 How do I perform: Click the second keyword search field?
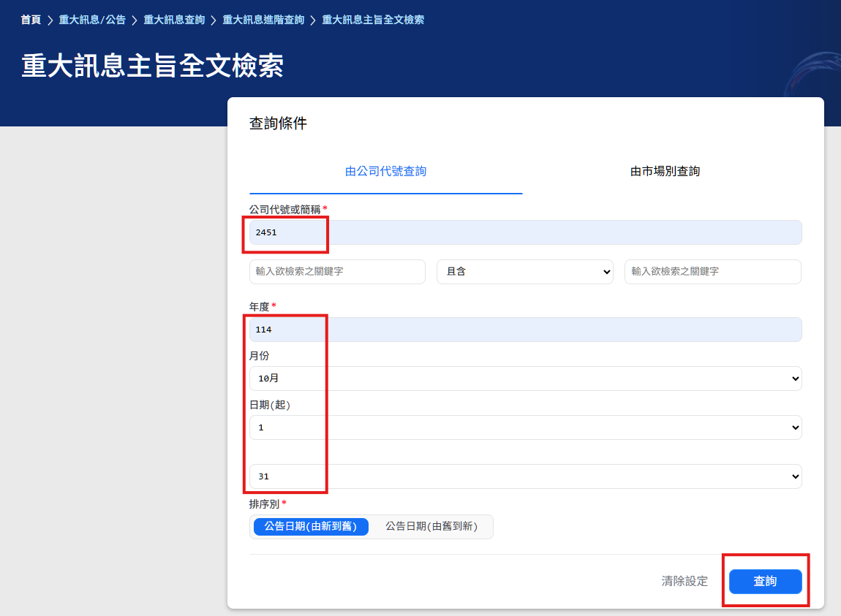(x=712, y=271)
